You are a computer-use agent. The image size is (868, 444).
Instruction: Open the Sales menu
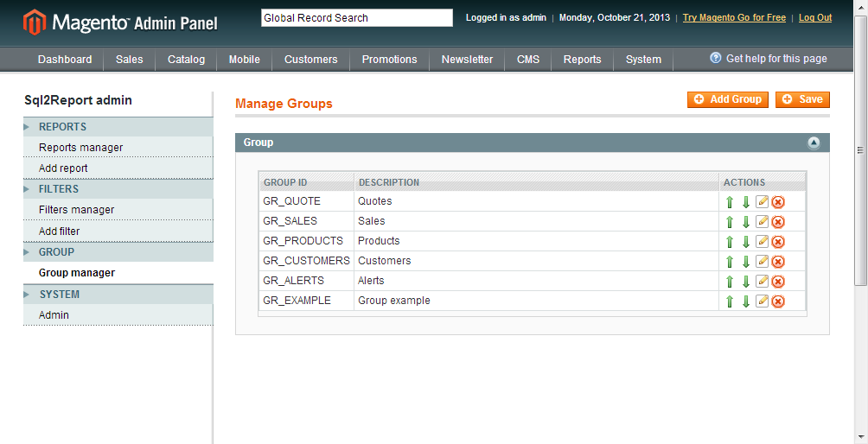(130, 59)
